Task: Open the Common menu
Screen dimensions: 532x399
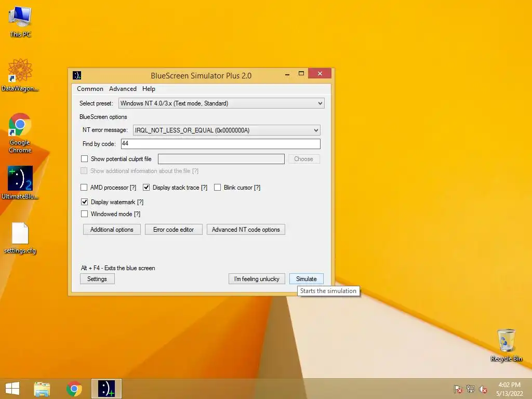Action: pyautogui.click(x=90, y=88)
